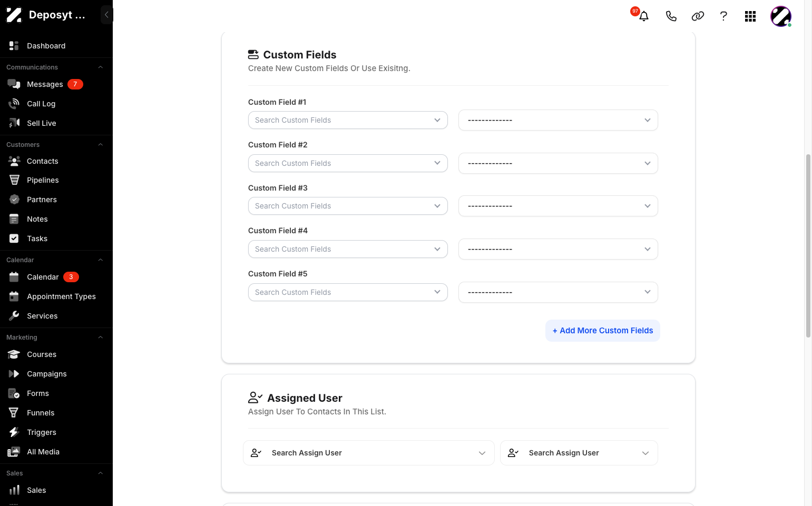Image resolution: width=812 pixels, height=506 pixels.
Task: Click the Courses graduation cap icon
Action: coord(14,354)
